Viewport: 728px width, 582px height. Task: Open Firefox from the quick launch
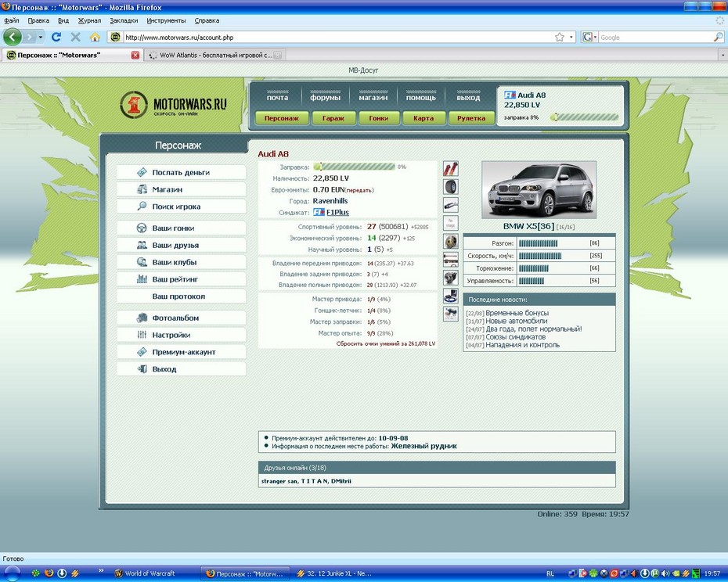tap(49, 573)
